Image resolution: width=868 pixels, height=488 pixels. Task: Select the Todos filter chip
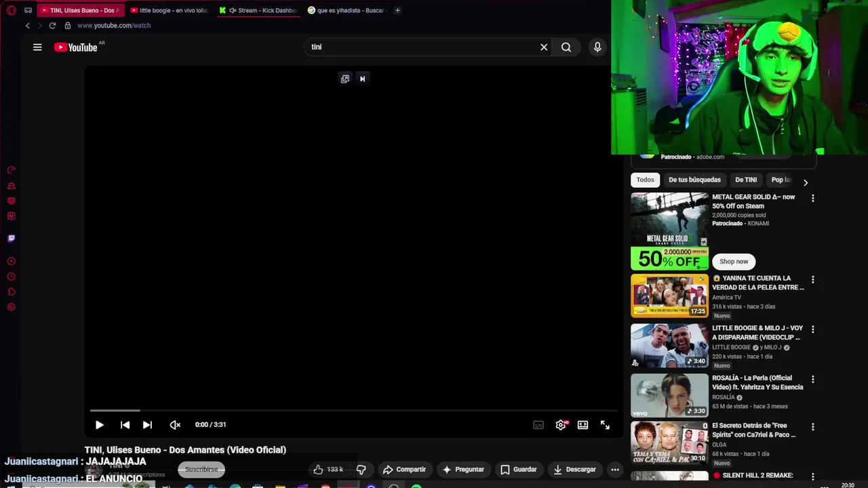[x=645, y=180]
